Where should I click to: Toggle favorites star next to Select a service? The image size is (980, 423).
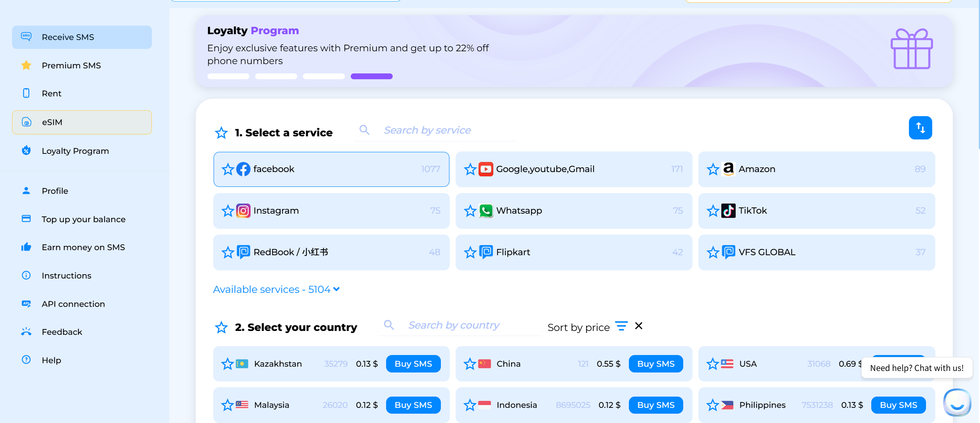pos(221,133)
